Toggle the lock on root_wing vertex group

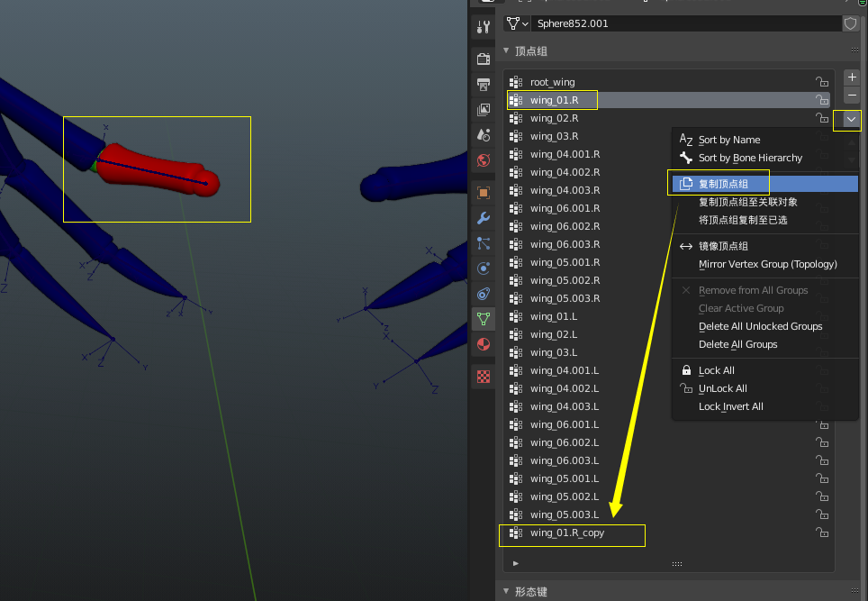822,81
